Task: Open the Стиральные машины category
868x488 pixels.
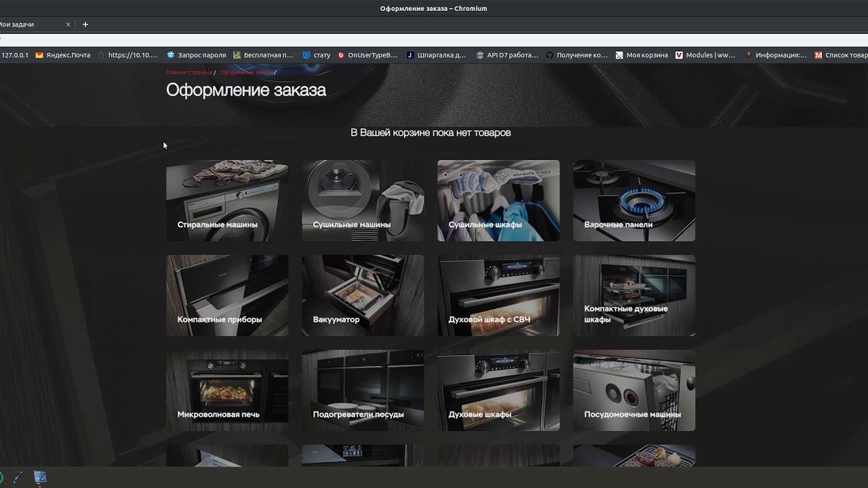Action: click(x=227, y=201)
